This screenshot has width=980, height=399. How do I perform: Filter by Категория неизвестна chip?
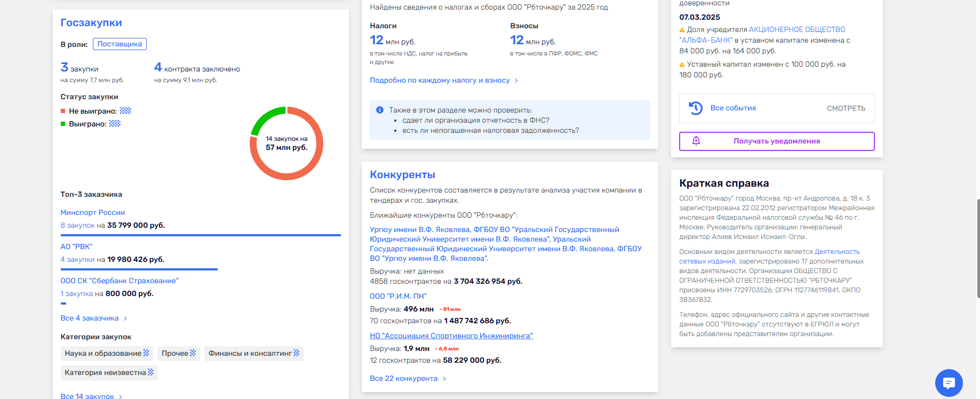point(109,372)
